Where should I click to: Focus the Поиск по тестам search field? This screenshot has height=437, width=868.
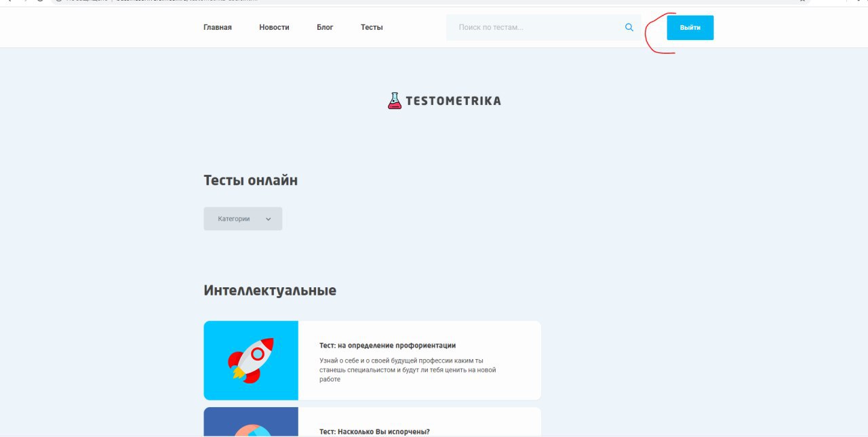(543, 28)
